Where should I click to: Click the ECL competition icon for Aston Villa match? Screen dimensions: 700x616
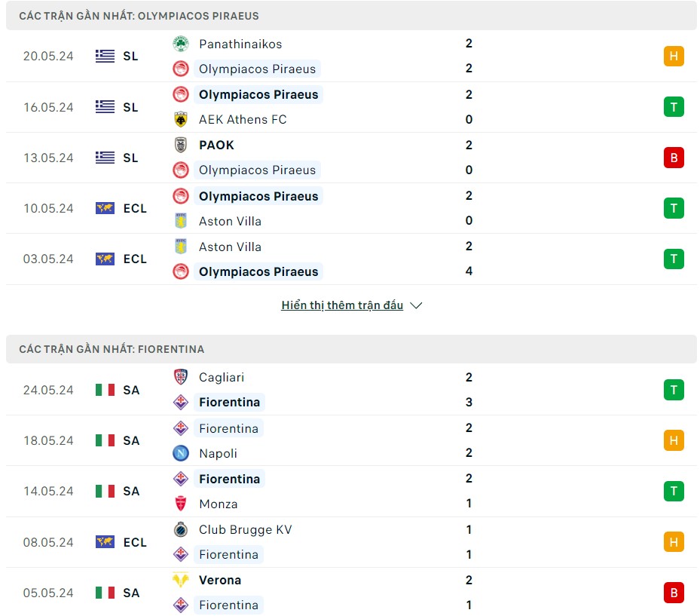pyautogui.click(x=104, y=208)
